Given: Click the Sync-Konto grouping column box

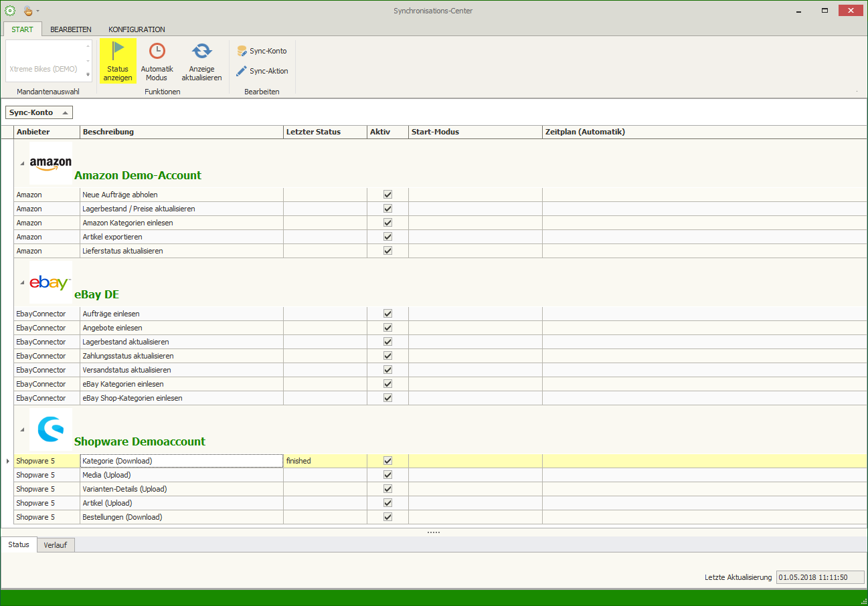Looking at the screenshot, I should [x=39, y=112].
